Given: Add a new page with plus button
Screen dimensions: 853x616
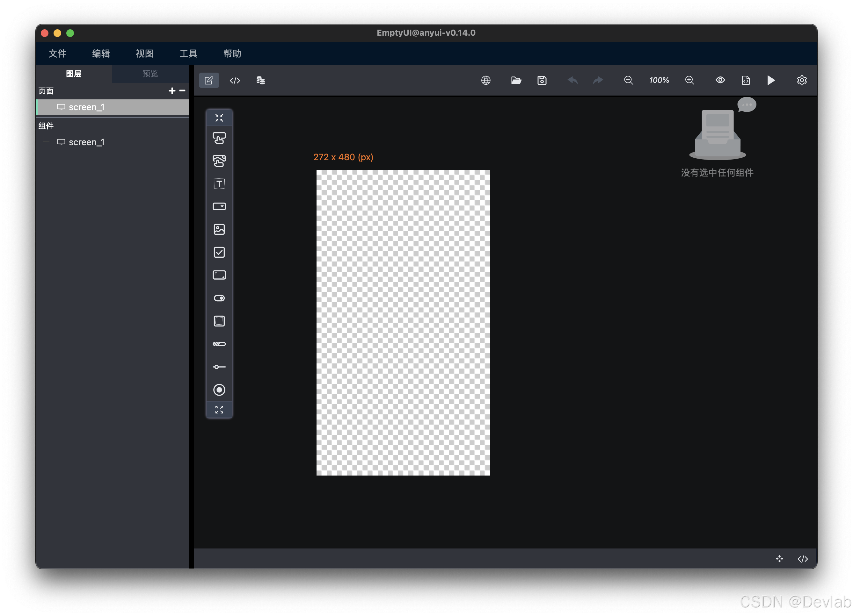Looking at the screenshot, I should coord(172,91).
